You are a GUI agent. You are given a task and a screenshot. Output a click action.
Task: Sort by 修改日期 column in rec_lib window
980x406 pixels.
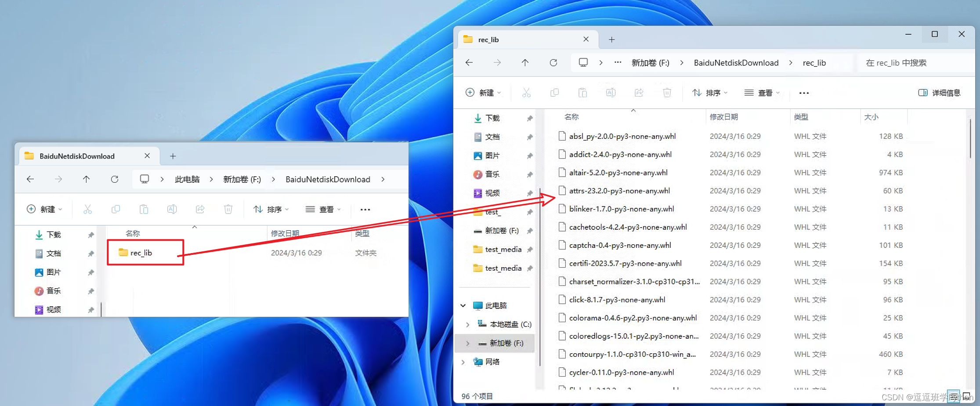(723, 117)
